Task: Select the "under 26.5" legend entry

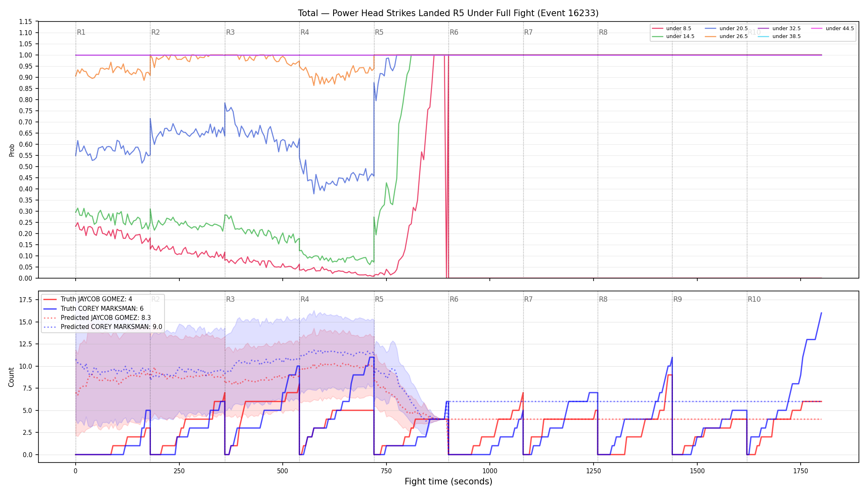Action: [x=726, y=36]
